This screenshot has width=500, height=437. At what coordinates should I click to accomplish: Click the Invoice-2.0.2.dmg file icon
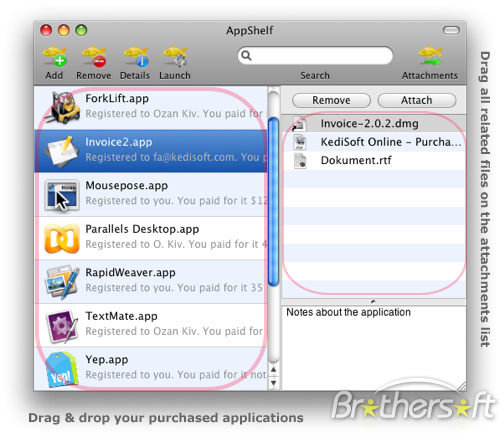299,124
